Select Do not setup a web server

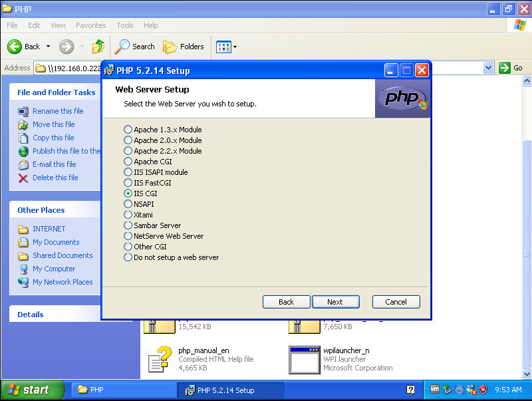(128, 257)
